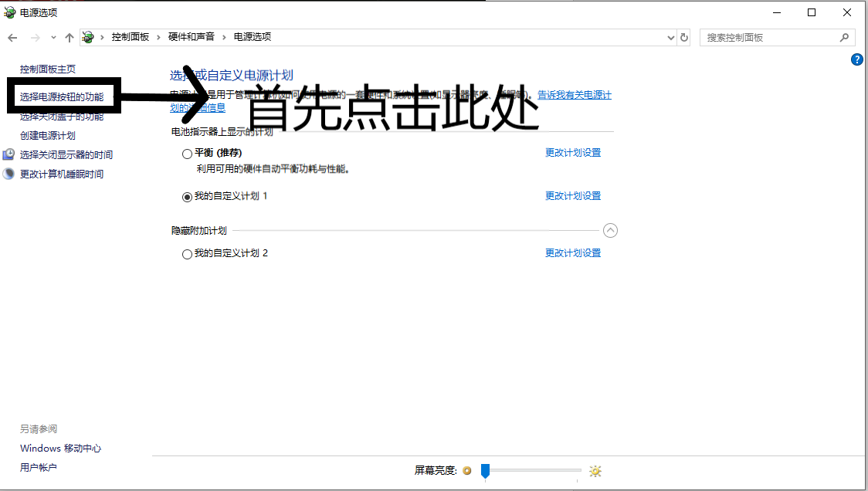Select 我的自定义计划 1 radio button
This screenshot has width=868, height=491.
187,197
